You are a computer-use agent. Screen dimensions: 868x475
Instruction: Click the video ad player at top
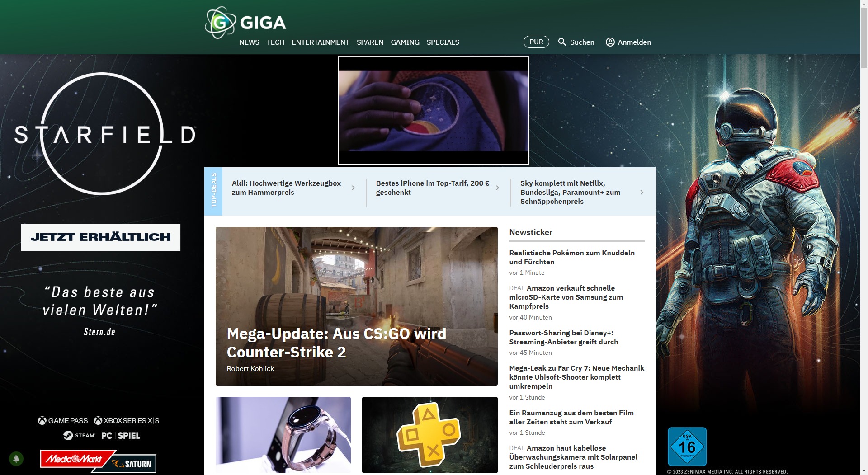tap(433, 111)
